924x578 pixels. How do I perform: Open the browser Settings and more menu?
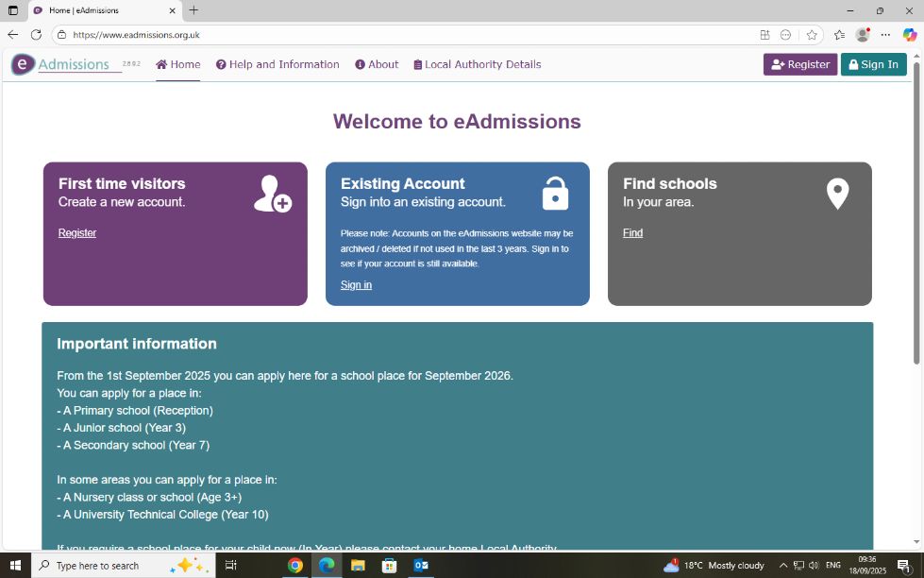[884, 33]
